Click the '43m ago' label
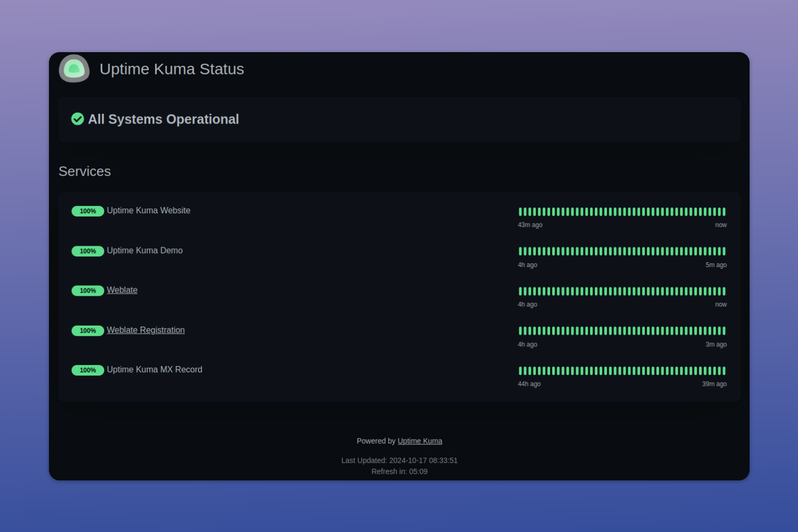The image size is (798, 532). (x=530, y=225)
